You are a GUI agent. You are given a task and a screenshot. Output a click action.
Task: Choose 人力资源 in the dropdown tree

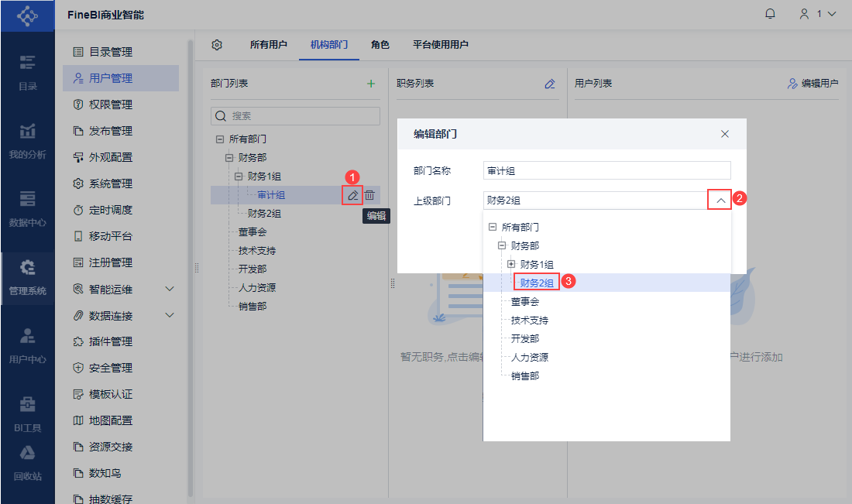click(530, 358)
